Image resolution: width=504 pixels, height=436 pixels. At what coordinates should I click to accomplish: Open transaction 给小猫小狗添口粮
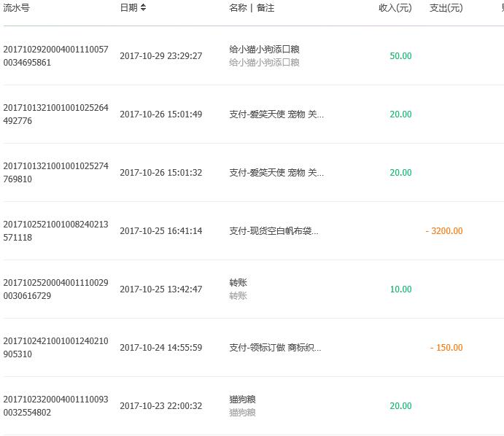tap(264, 49)
